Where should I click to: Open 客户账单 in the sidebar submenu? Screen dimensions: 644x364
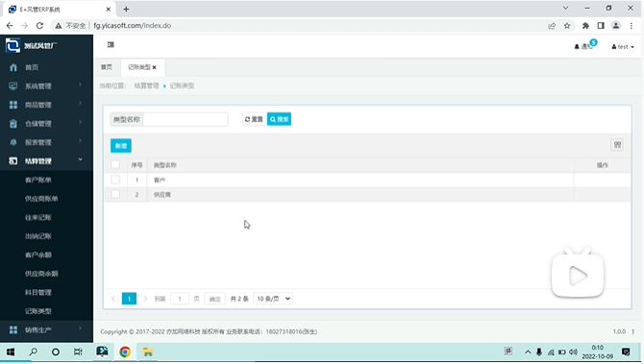point(38,181)
